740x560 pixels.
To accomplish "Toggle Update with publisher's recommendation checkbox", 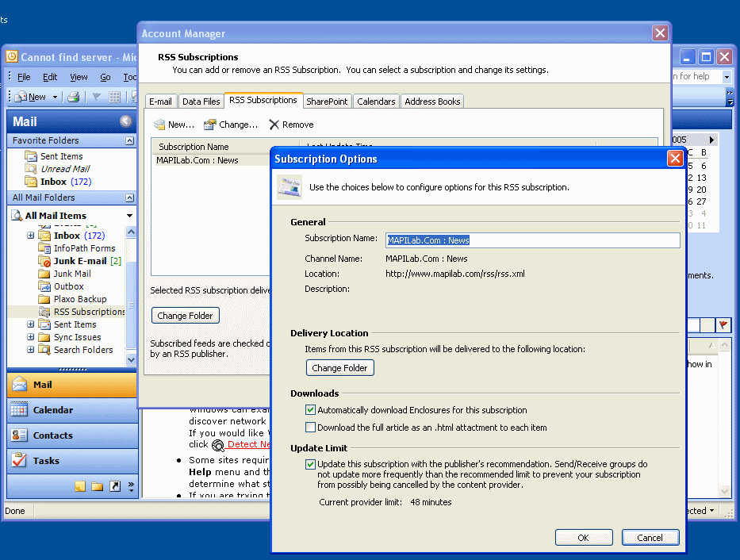I will pyautogui.click(x=311, y=464).
